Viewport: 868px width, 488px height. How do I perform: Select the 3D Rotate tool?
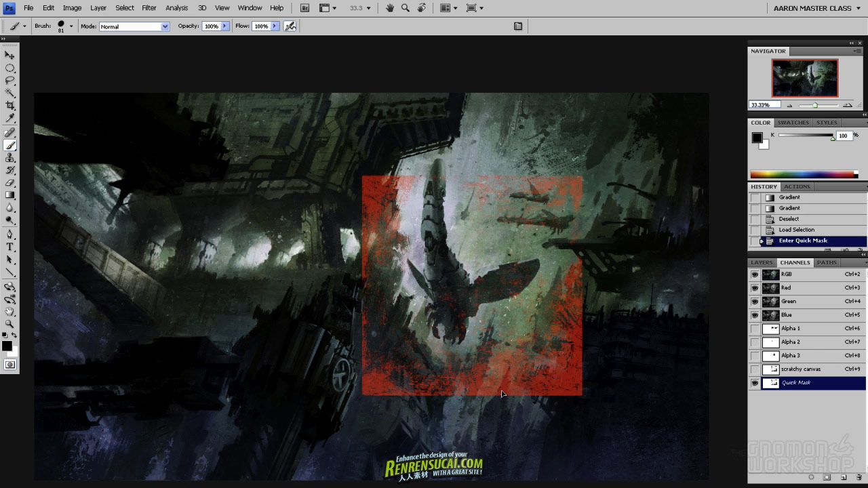(x=9, y=287)
